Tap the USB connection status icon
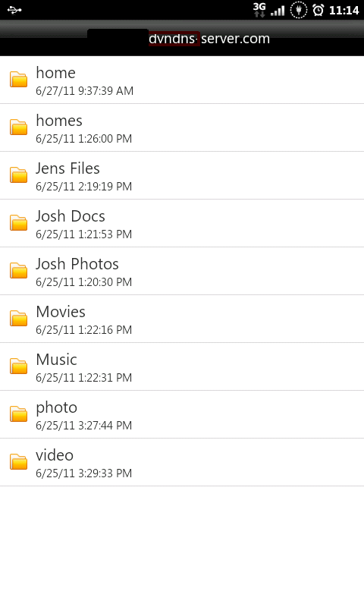 tap(14, 10)
